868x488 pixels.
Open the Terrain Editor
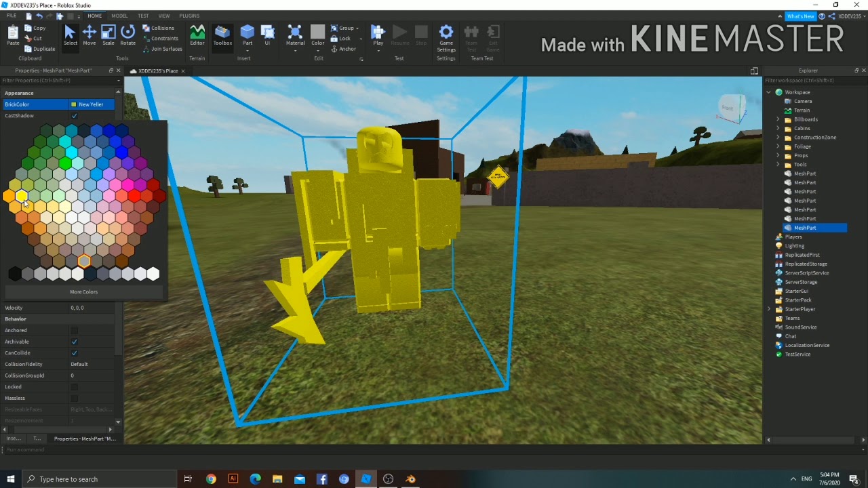[197, 36]
